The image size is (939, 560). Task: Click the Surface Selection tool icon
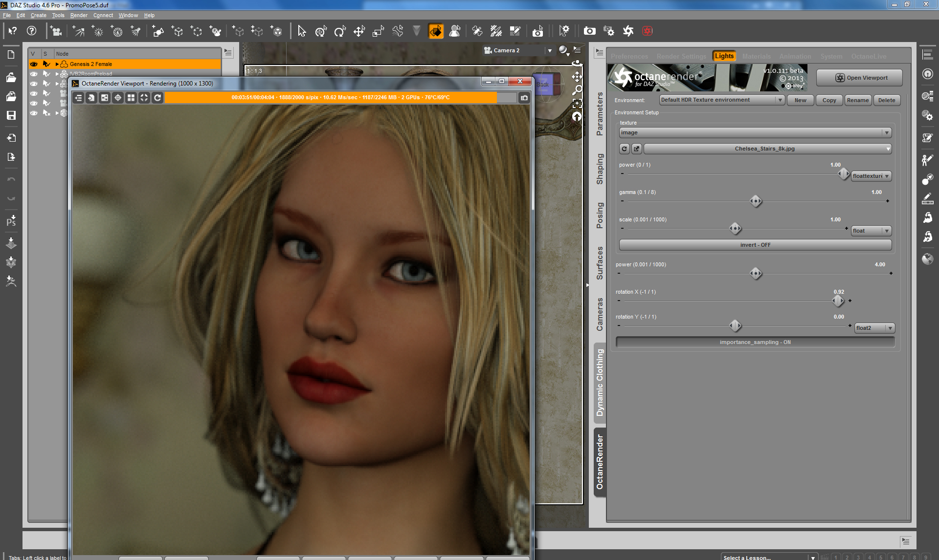coord(436,32)
